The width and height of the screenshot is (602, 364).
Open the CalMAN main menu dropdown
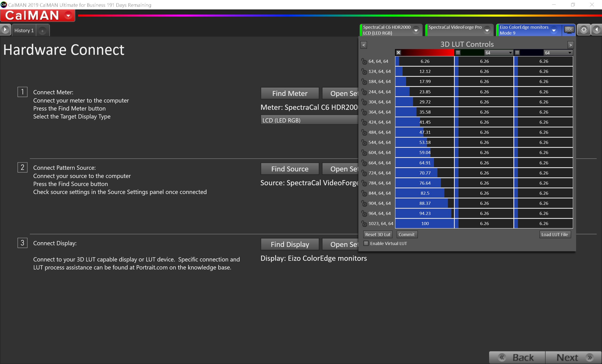(x=69, y=16)
